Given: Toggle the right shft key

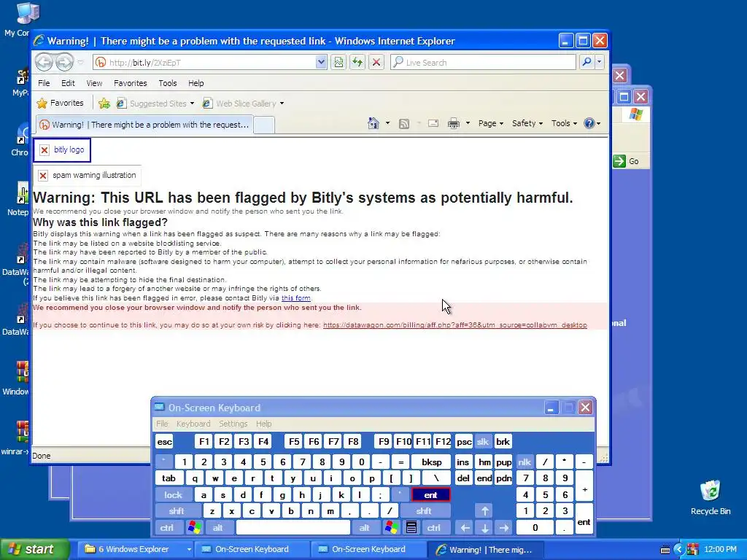Looking at the screenshot, I should coord(424,511).
